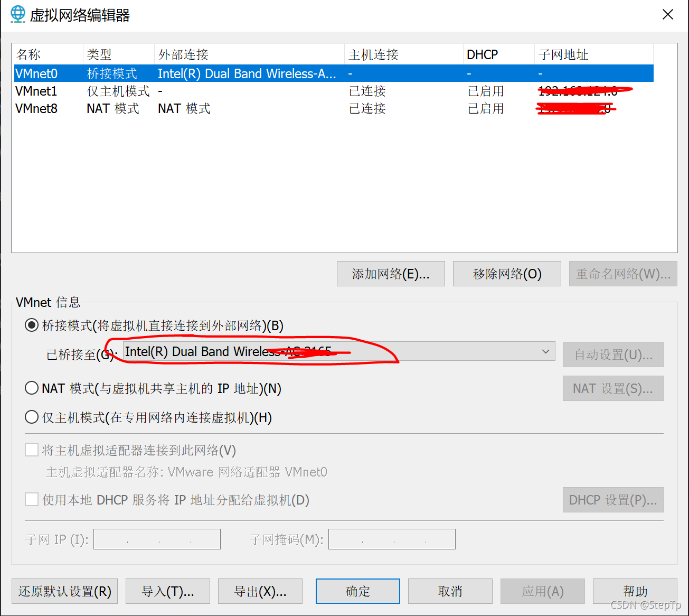This screenshot has width=689, height=616.
Task: Sort by the 外部连接 column header
Action: 249,54
